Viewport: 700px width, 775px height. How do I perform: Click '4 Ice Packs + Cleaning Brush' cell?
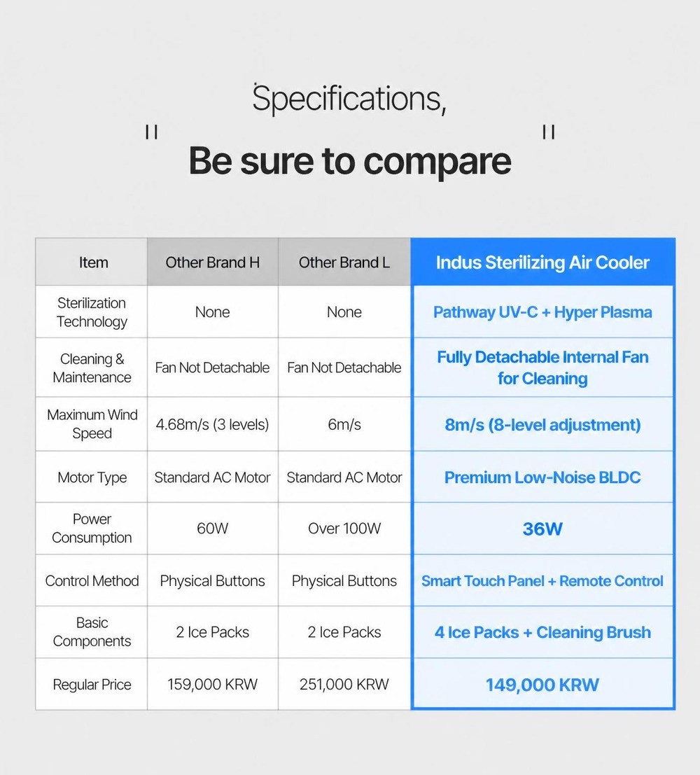click(x=542, y=632)
